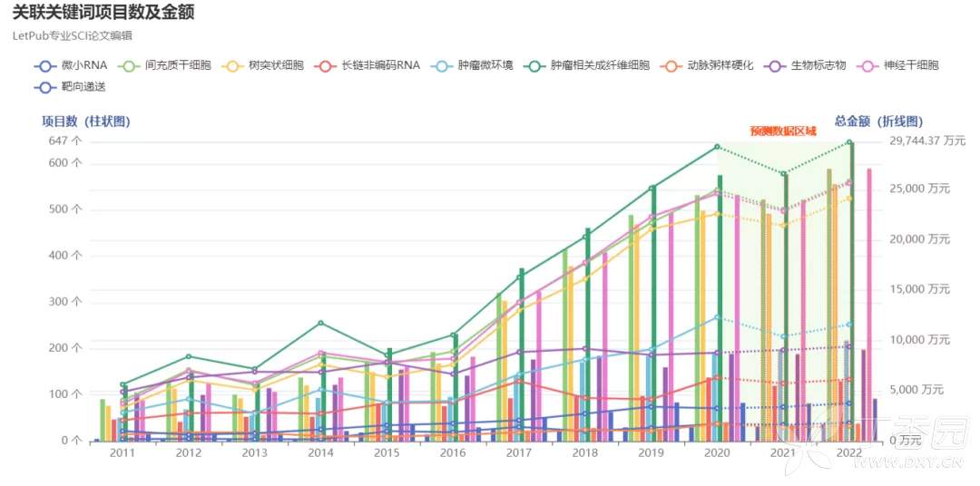Click the tall pink bar at 2022
The image size is (980, 486).
[x=868, y=304]
